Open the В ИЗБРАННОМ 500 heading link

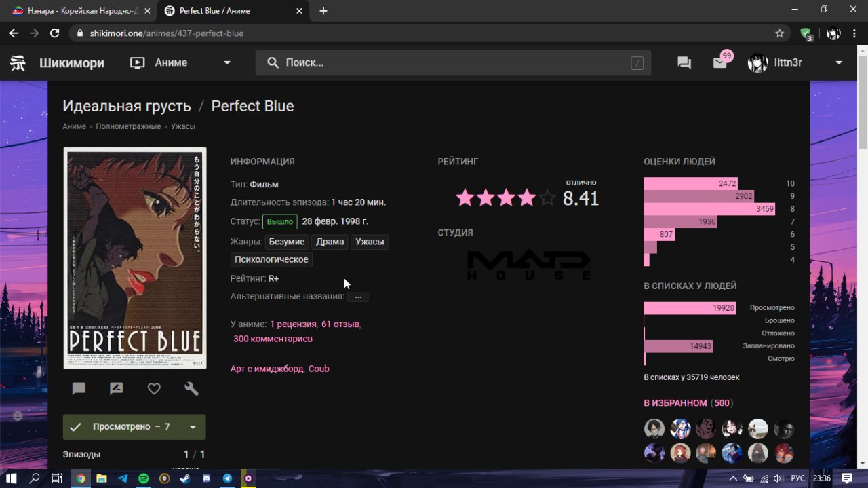click(x=688, y=403)
